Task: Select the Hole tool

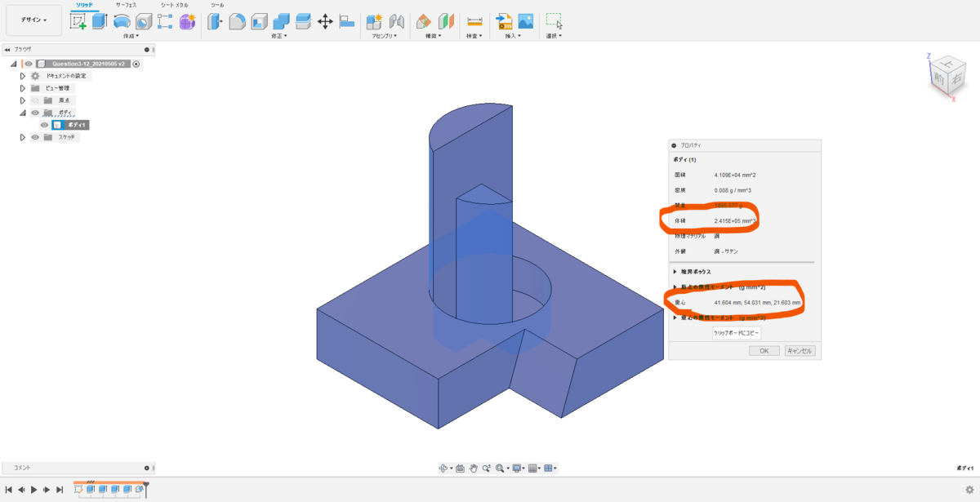Action: (143, 22)
